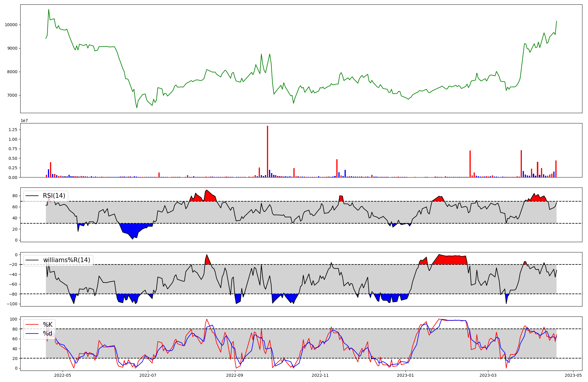Viewport: 588px width, 382px height.
Task: Click the 2022-11 x-axis date label
Action: pyautogui.click(x=320, y=375)
